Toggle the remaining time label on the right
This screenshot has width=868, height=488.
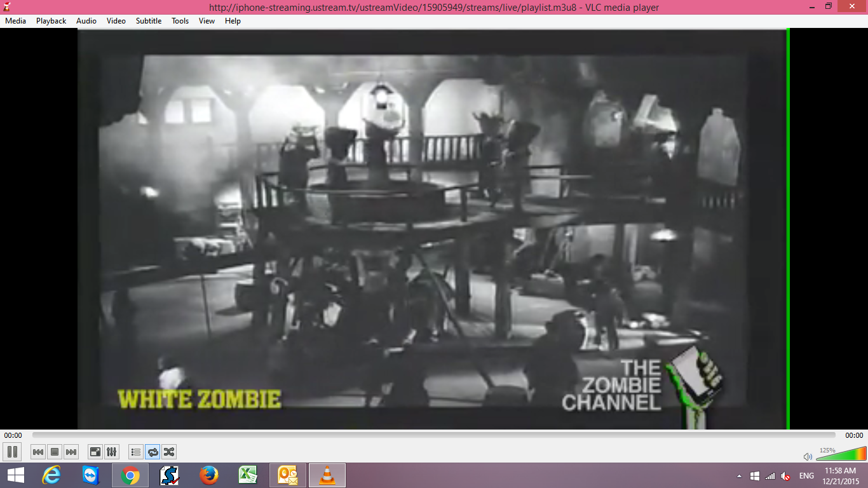coord(854,435)
